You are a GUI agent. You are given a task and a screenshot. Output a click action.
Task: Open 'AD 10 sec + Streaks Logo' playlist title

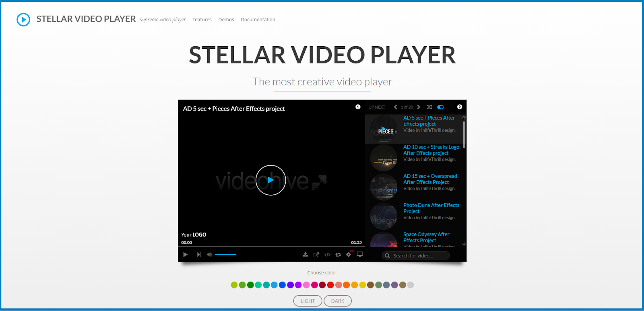pyautogui.click(x=431, y=150)
